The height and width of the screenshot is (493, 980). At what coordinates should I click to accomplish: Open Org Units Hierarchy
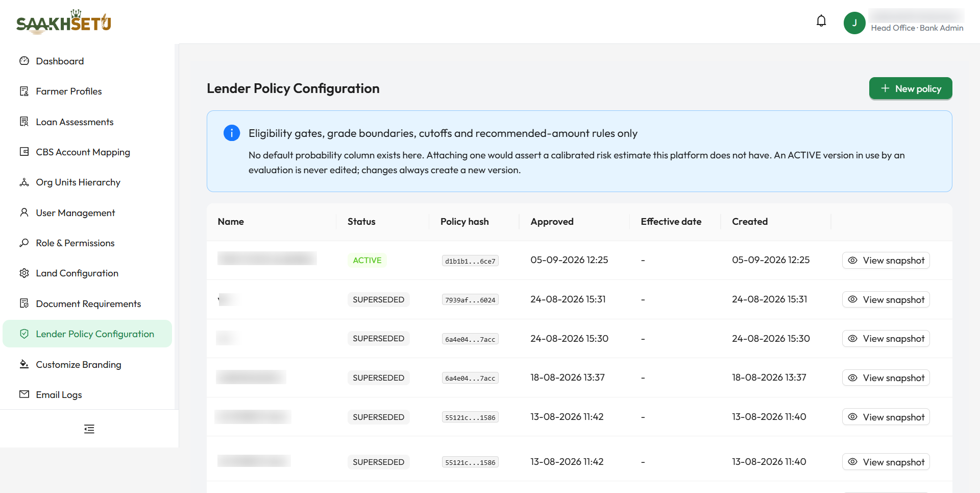point(87,182)
